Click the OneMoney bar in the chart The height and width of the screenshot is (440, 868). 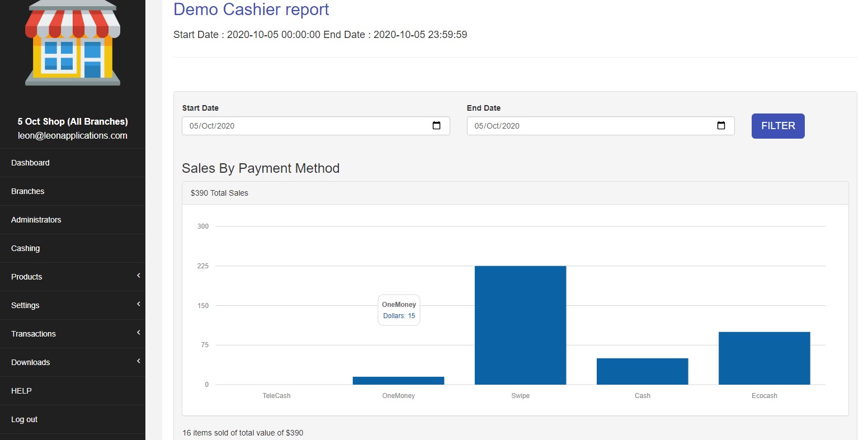point(398,381)
